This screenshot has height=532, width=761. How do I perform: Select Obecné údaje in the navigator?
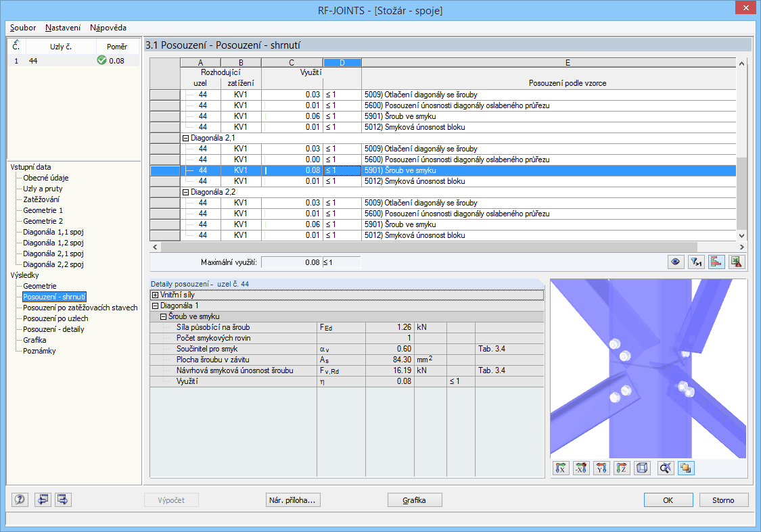(x=45, y=178)
